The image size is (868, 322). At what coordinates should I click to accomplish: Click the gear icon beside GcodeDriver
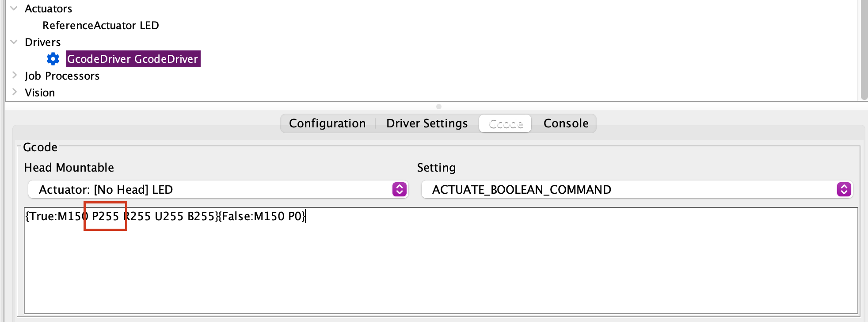pyautogui.click(x=53, y=59)
